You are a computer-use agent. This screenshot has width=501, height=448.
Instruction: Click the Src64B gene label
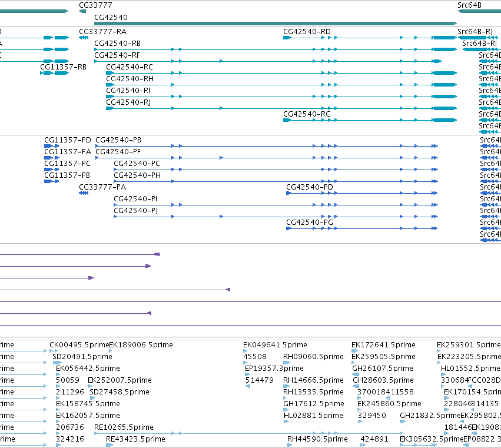click(x=469, y=5)
